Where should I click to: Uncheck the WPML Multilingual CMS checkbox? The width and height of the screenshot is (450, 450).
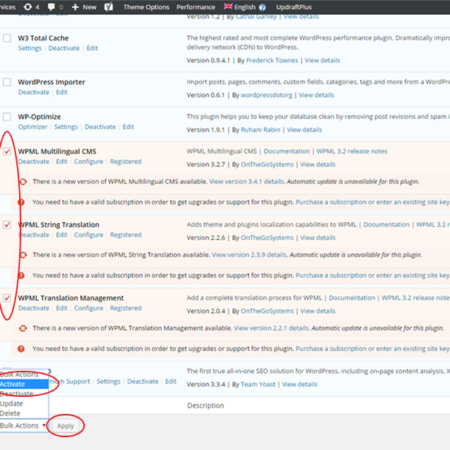tap(7, 151)
